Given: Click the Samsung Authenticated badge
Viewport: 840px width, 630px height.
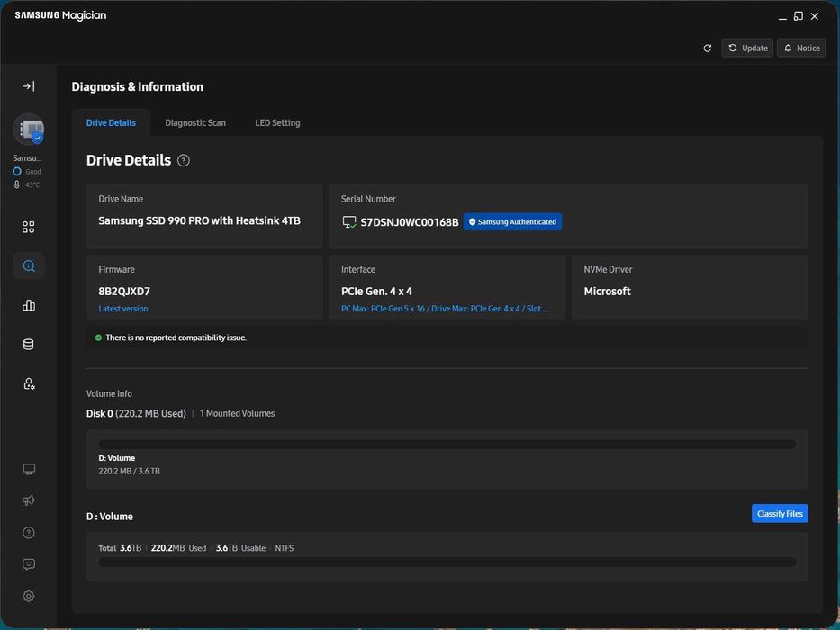Looking at the screenshot, I should (x=512, y=221).
